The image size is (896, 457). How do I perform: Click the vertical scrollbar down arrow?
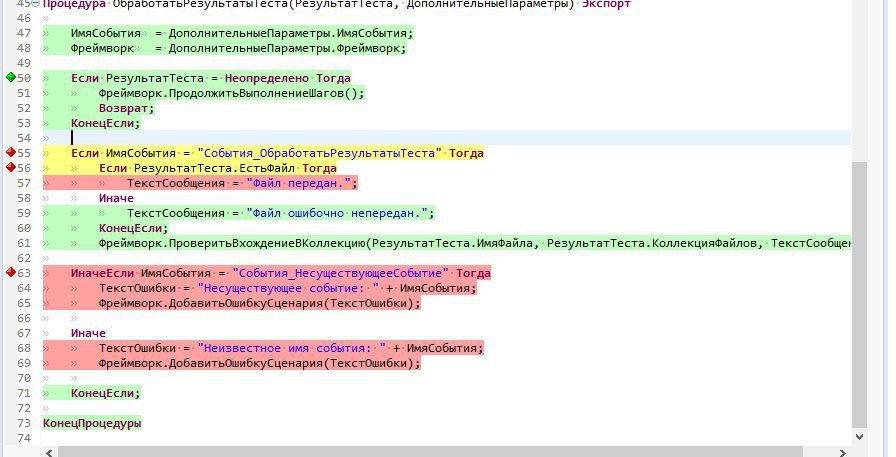tap(859, 437)
